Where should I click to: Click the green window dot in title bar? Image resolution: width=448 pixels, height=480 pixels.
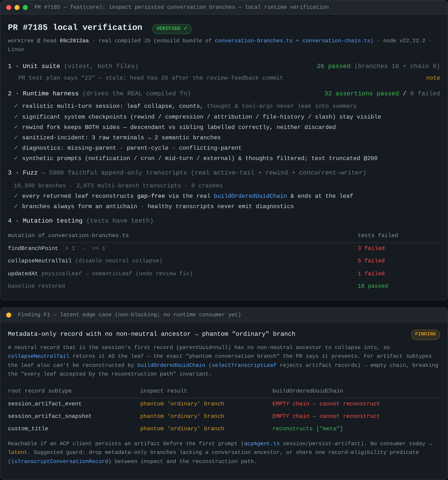click(x=25, y=7)
